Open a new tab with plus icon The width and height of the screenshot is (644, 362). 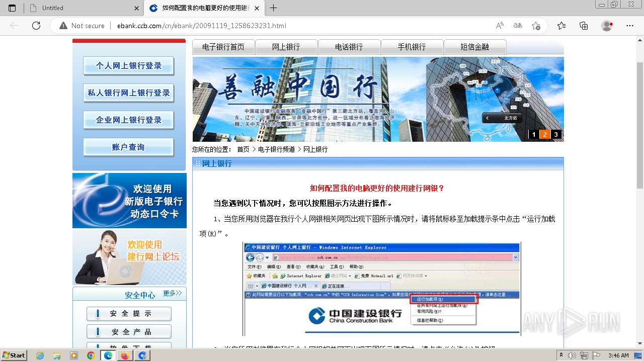(x=274, y=8)
